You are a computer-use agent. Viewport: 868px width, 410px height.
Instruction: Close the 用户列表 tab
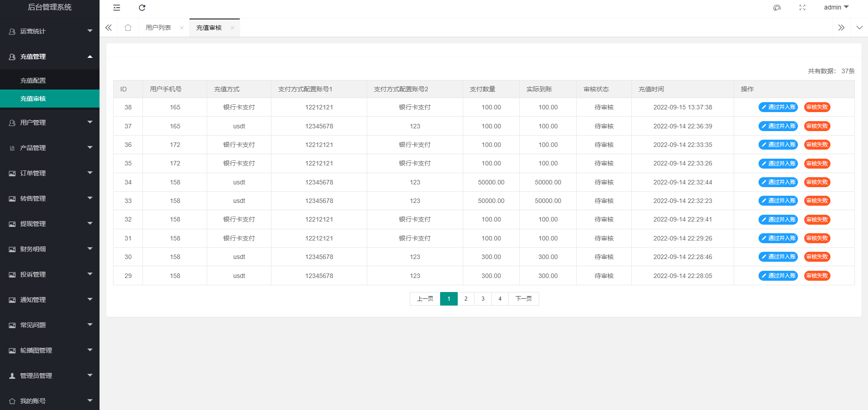182,28
